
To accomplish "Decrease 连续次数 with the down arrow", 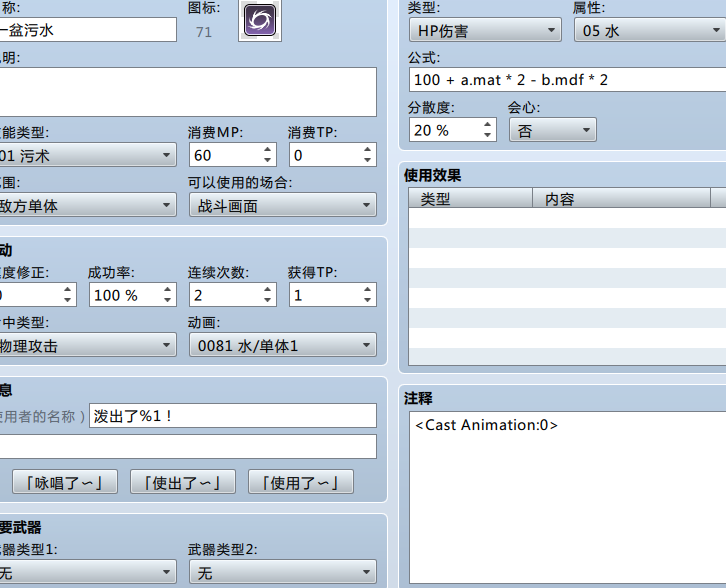I will point(268,300).
